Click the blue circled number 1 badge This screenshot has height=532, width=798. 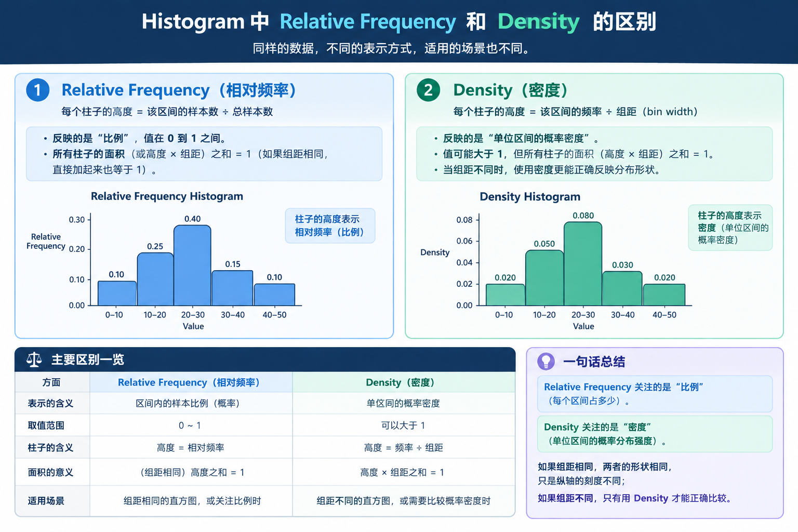pyautogui.click(x=38, y=90)
